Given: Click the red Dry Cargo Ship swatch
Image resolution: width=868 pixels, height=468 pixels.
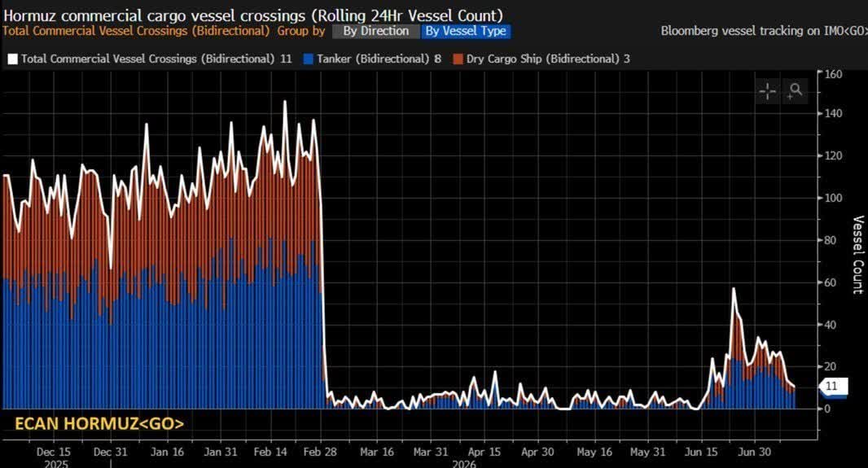Looking at the screenshot, I should tap(458, 59).
